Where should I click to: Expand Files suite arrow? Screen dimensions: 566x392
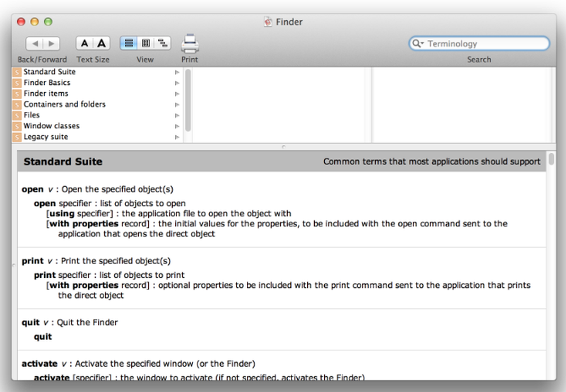pyautogui.click(x=177, y=115)
